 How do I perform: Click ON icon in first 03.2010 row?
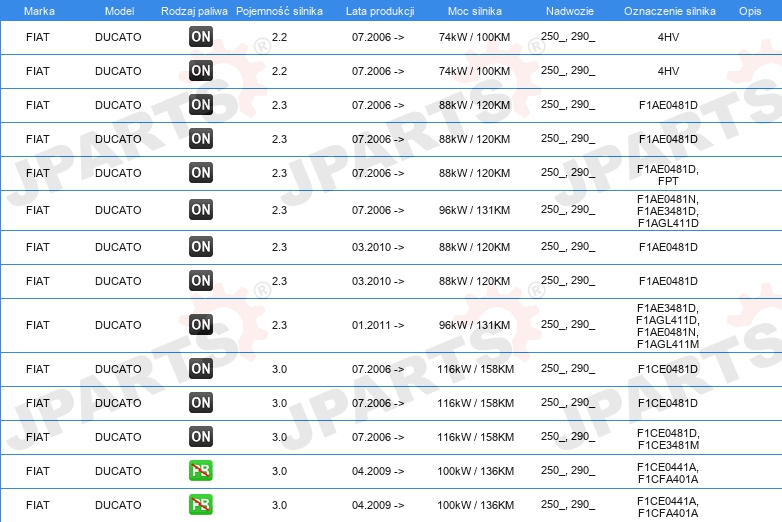coord(200,246)
